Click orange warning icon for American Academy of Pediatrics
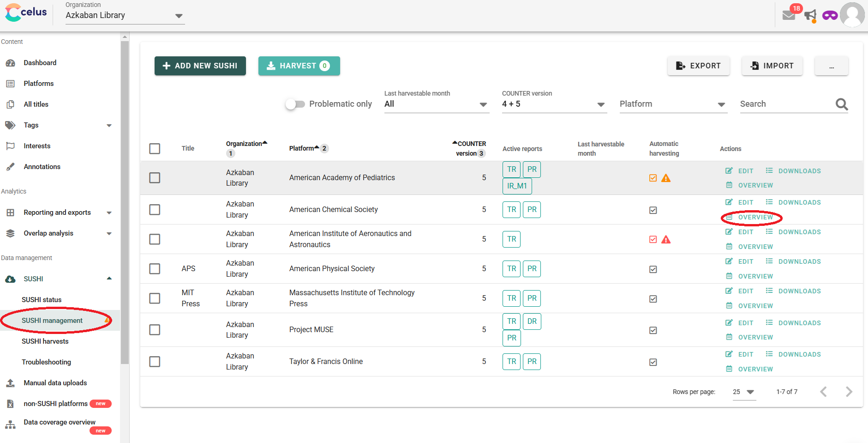The height and width of the screenshot is (443, 868). tap(666, 178)
